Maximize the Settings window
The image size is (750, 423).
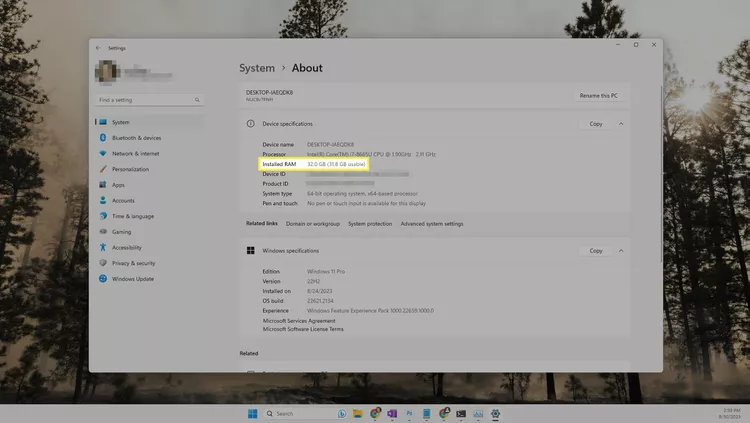coord(636,45)
